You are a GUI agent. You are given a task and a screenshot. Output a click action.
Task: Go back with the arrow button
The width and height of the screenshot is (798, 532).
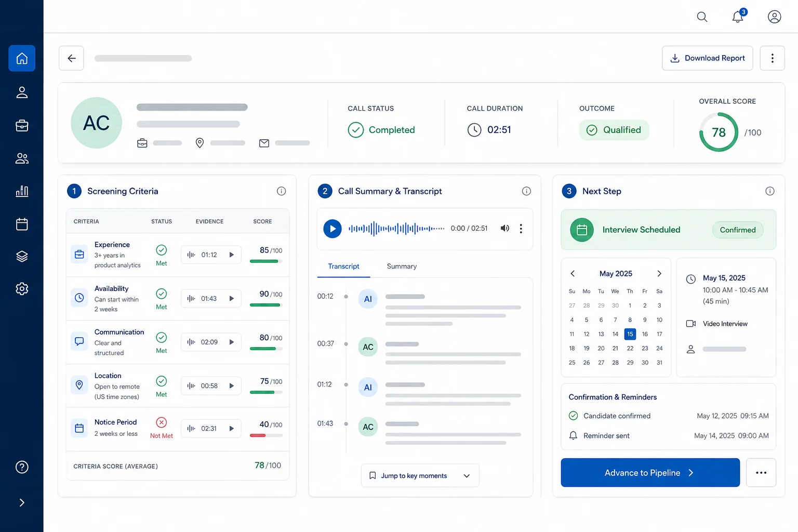pos(72,58)
